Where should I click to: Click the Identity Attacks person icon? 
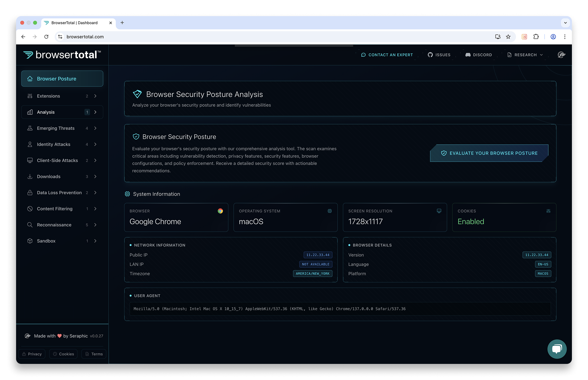tap(30, 144)
